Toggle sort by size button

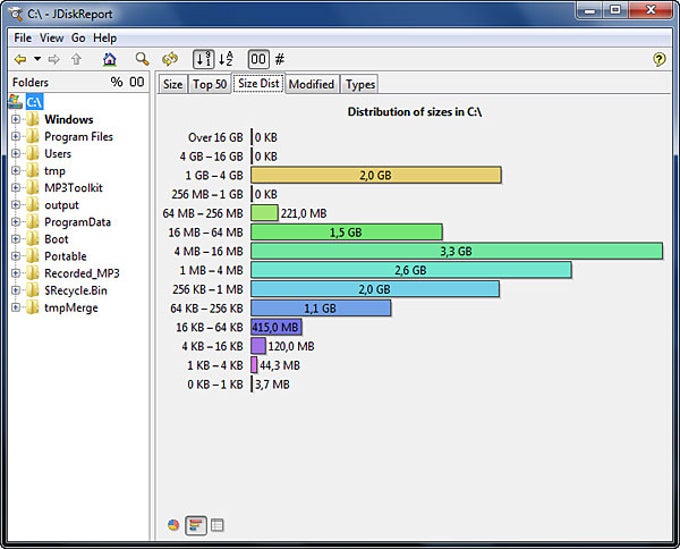click(203, 60)
